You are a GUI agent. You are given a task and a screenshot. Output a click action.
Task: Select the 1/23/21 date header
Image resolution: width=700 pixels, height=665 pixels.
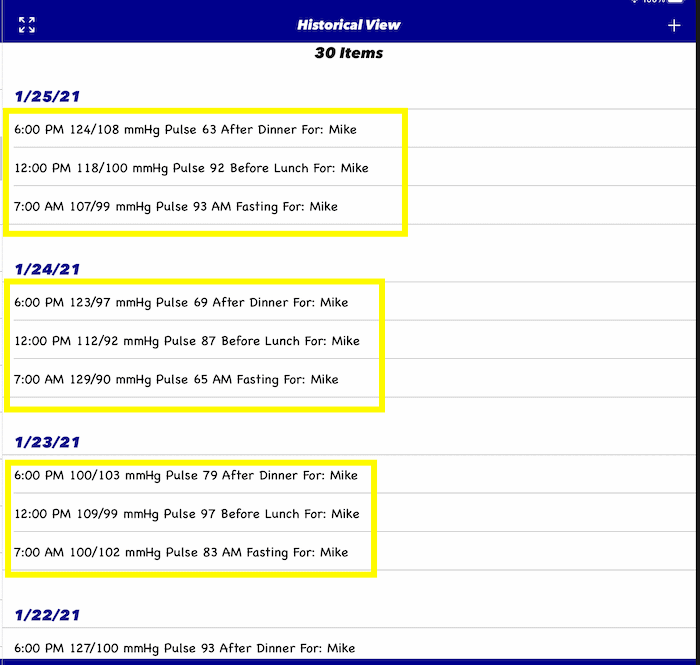click(x=47, y=442)
